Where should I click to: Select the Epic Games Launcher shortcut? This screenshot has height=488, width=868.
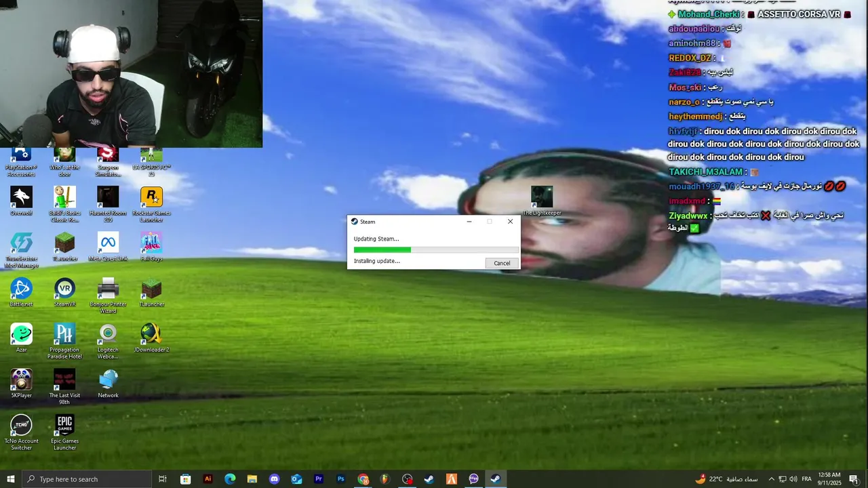pos(64,432)
